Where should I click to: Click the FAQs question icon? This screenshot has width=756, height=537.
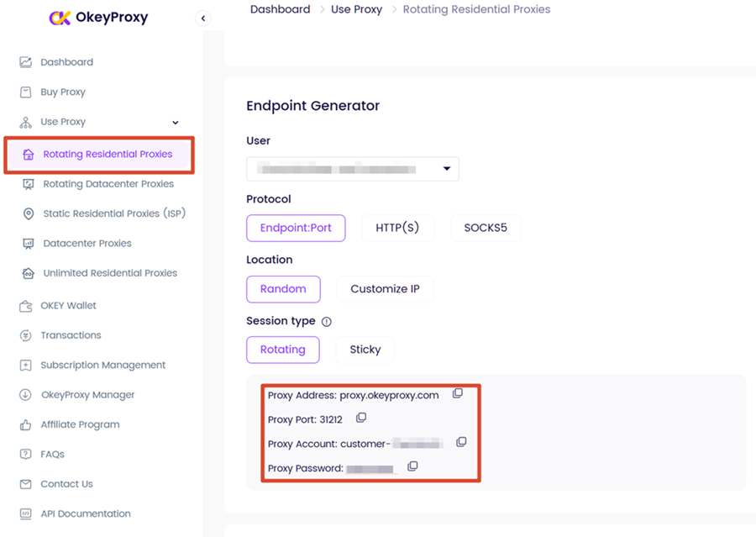[x=25, y=454]
